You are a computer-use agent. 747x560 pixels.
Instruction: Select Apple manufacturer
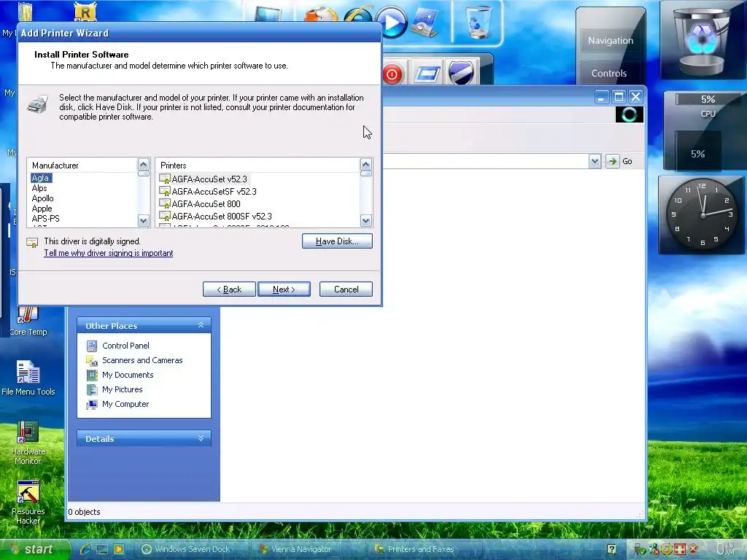tap(42, 208)
